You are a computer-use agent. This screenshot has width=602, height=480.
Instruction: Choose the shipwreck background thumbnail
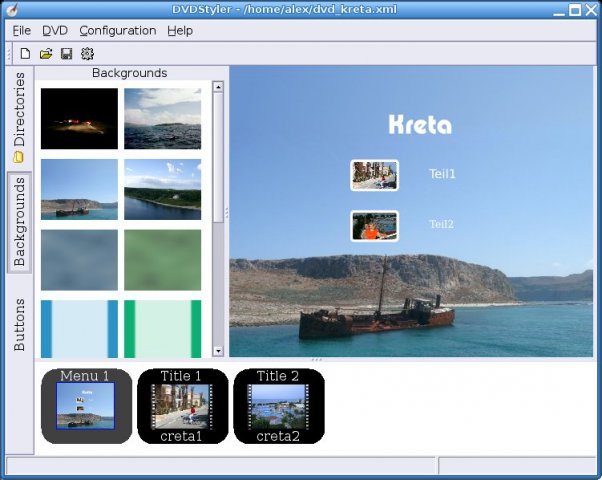[79, 189]
